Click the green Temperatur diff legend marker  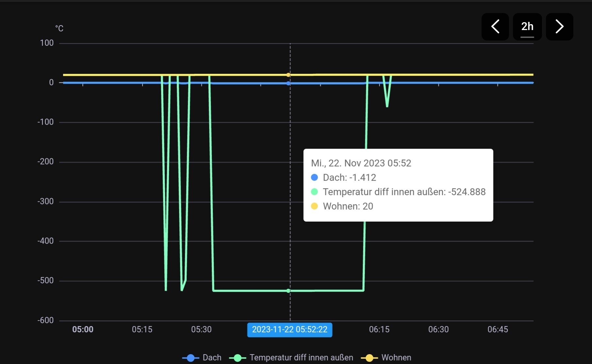[238, 358]
